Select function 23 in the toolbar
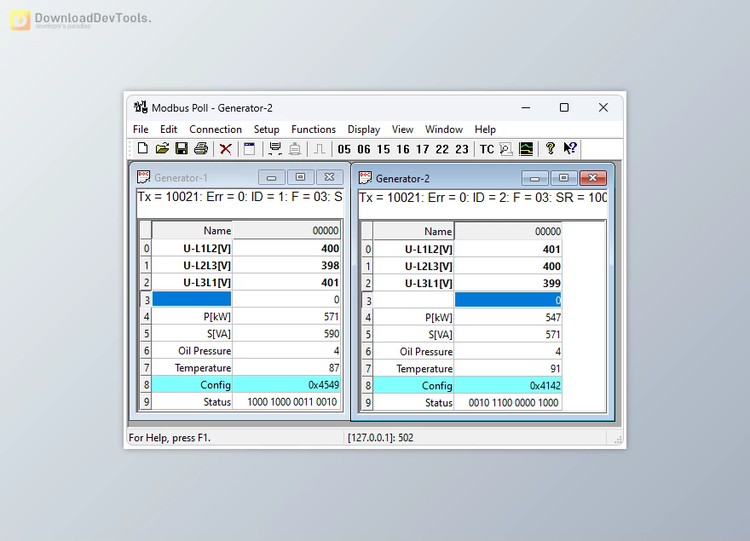This screenshot has width=750, height=541. 462,149
